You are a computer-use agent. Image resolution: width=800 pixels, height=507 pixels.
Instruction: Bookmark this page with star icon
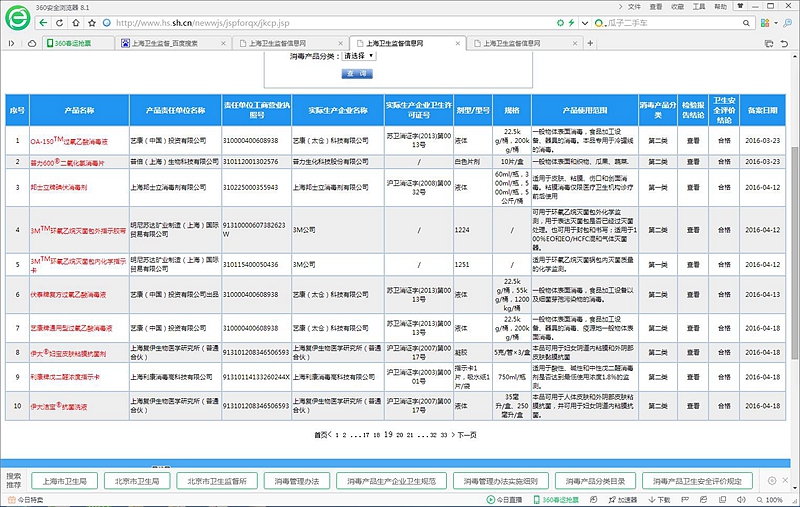[92, 23]
